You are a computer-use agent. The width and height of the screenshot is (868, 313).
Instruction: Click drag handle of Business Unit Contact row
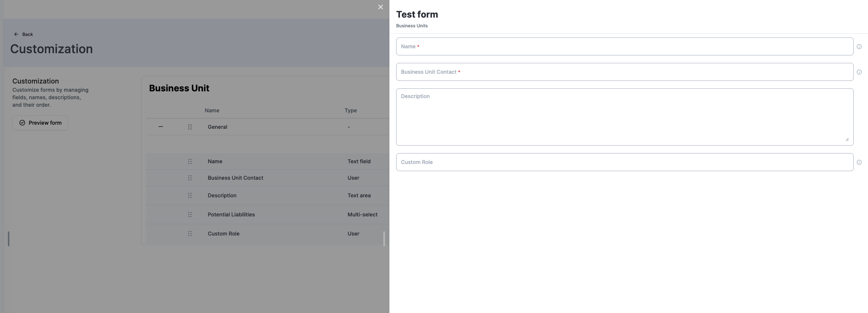click(190, 178)
